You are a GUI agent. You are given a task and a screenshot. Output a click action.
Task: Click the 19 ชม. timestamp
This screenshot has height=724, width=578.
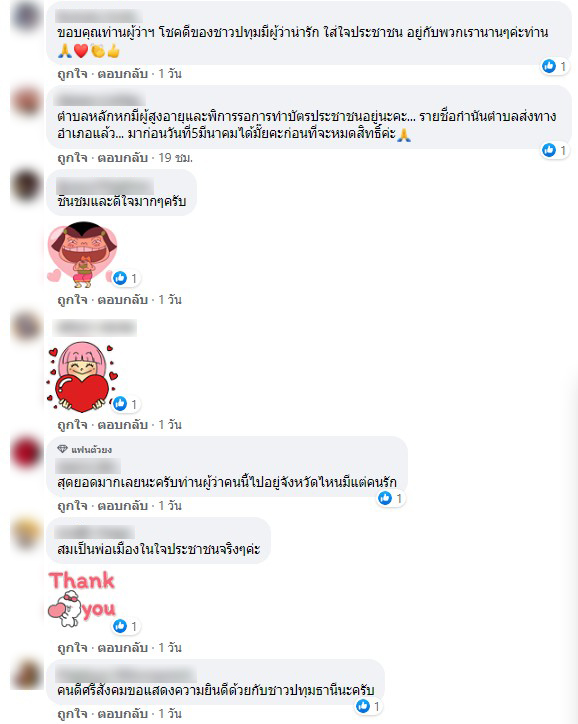(175, 158)
